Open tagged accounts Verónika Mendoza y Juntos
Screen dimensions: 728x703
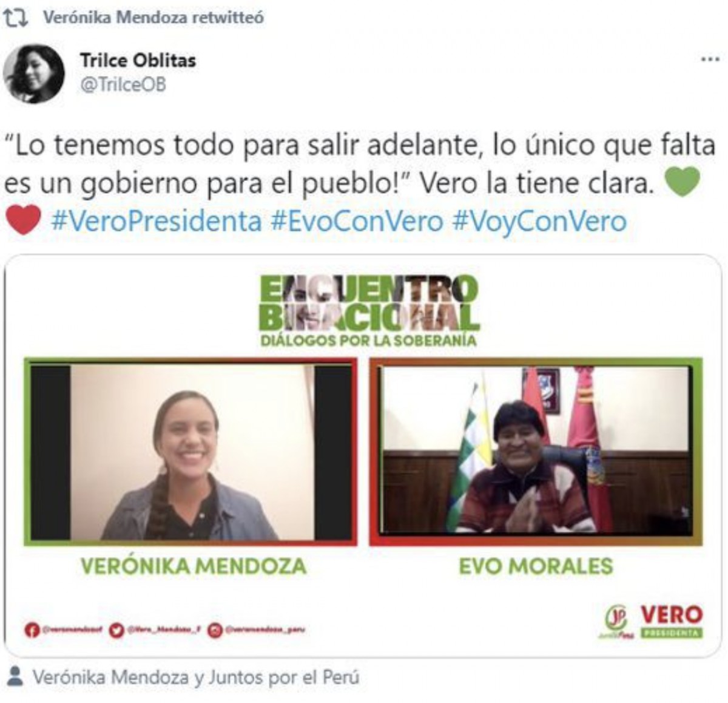(x=196, y=677)
